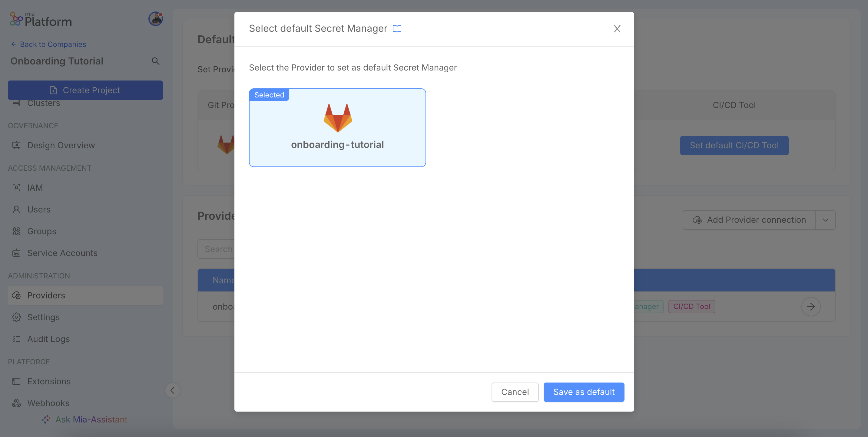Click the Back to Companies arrow icon
The width and height of the screenshot is (868, 437).
[x=14, y=44]
